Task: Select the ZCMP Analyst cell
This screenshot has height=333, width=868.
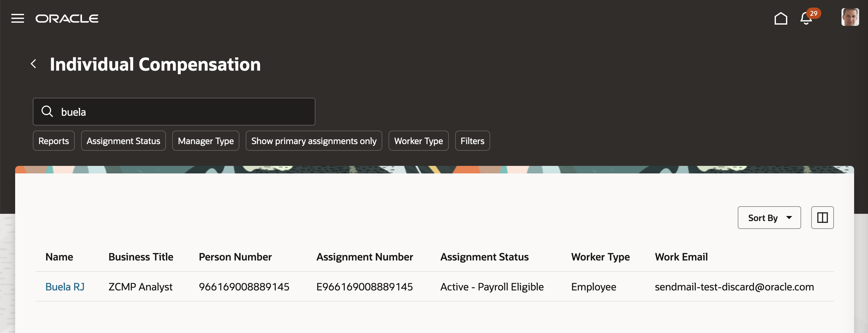Action: 140,287
